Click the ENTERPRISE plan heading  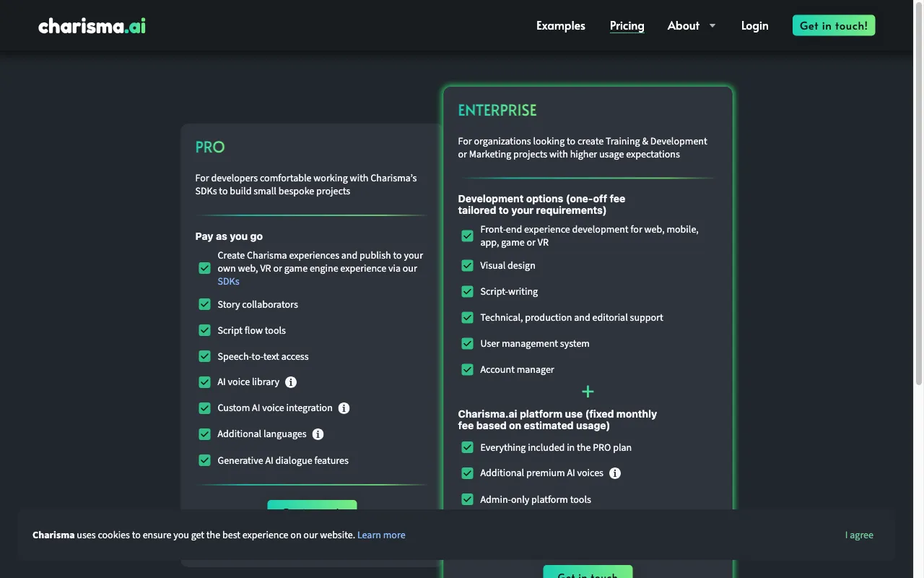[x=497, y=111]
